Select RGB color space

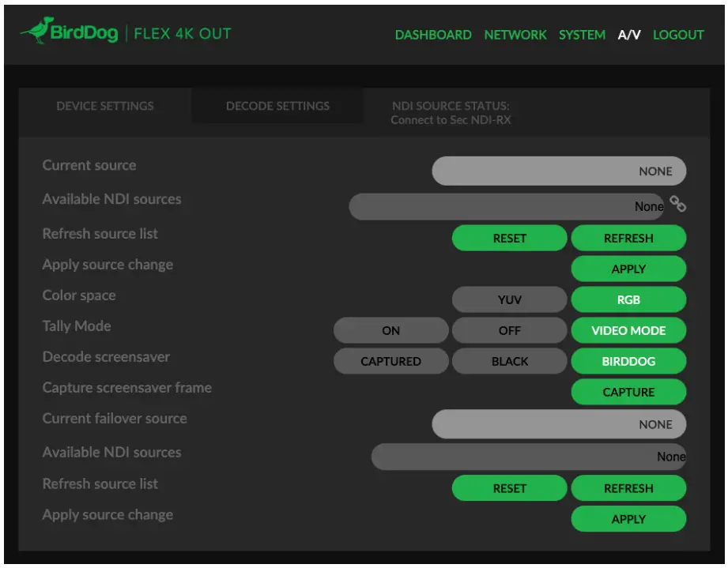[628, 299]
